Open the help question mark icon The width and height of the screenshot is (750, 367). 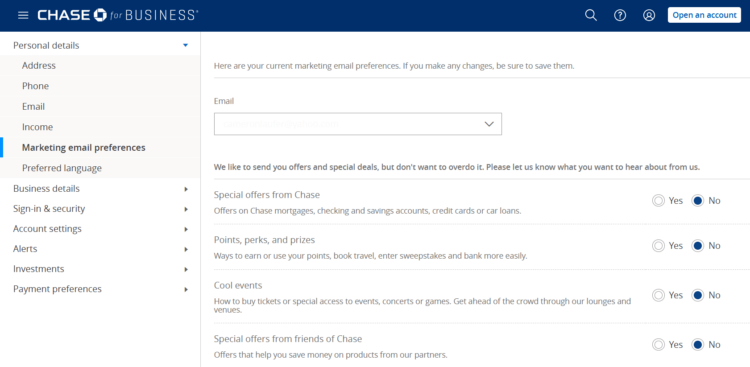pyautogui.click(x=620, y=15)
